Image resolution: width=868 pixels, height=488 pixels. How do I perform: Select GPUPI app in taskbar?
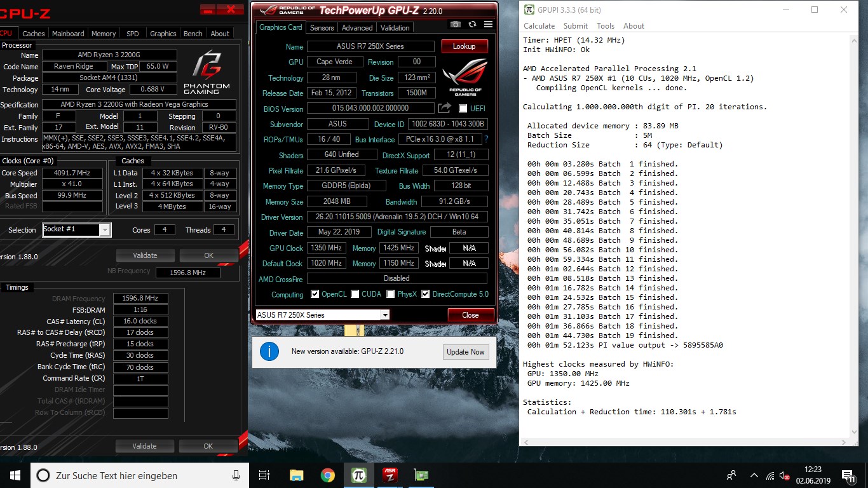pos(358,475)
